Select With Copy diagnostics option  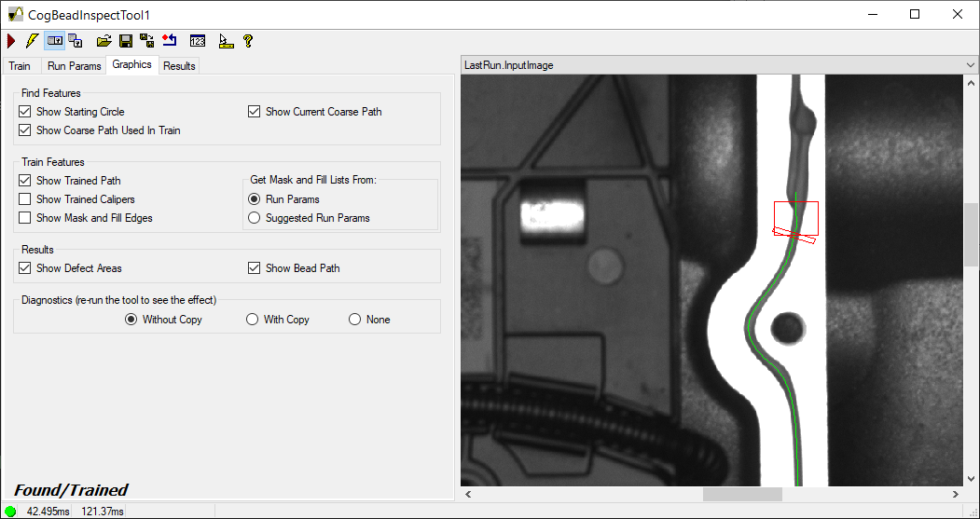tap(252, 320)
